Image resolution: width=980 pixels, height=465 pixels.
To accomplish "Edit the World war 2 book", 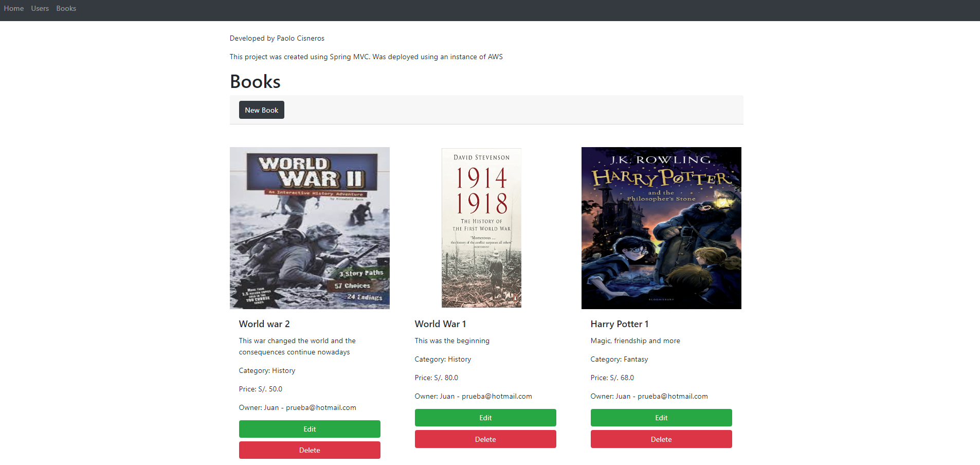I will coord(310,429).
